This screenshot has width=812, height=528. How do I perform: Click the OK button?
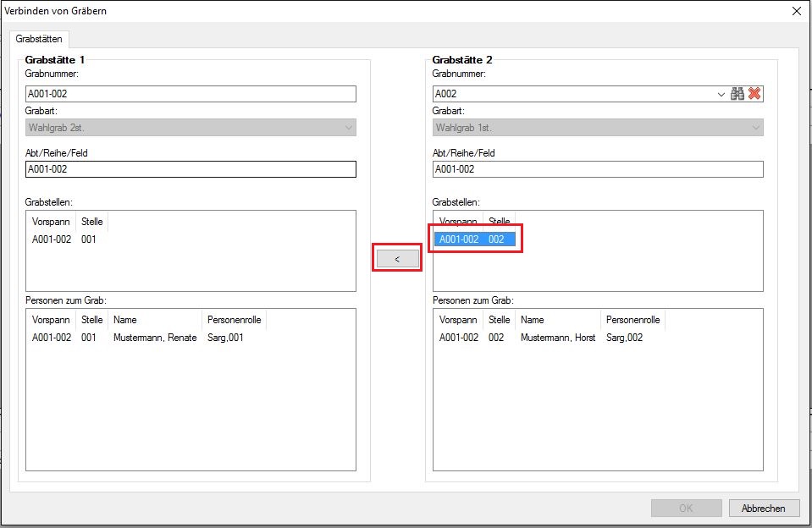[x=686, y=509]
